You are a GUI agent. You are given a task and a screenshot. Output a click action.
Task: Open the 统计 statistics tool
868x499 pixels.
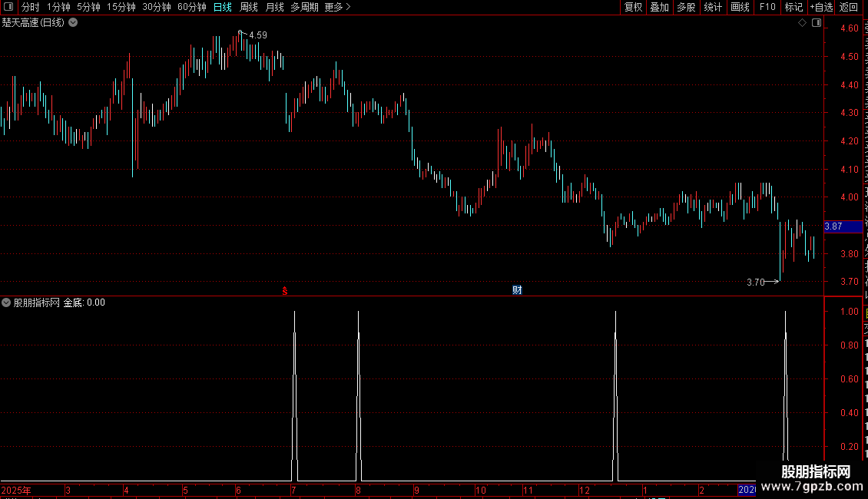pyautogui.click(x=713, y=7)
